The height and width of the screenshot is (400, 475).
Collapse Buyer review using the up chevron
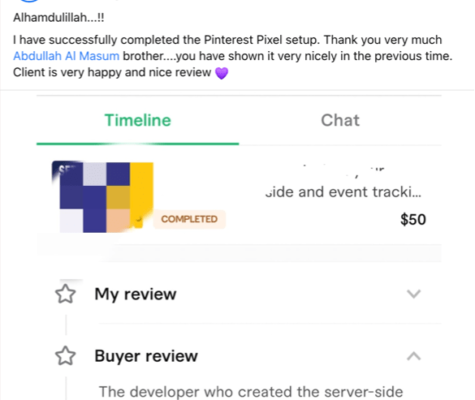[414, 356]
